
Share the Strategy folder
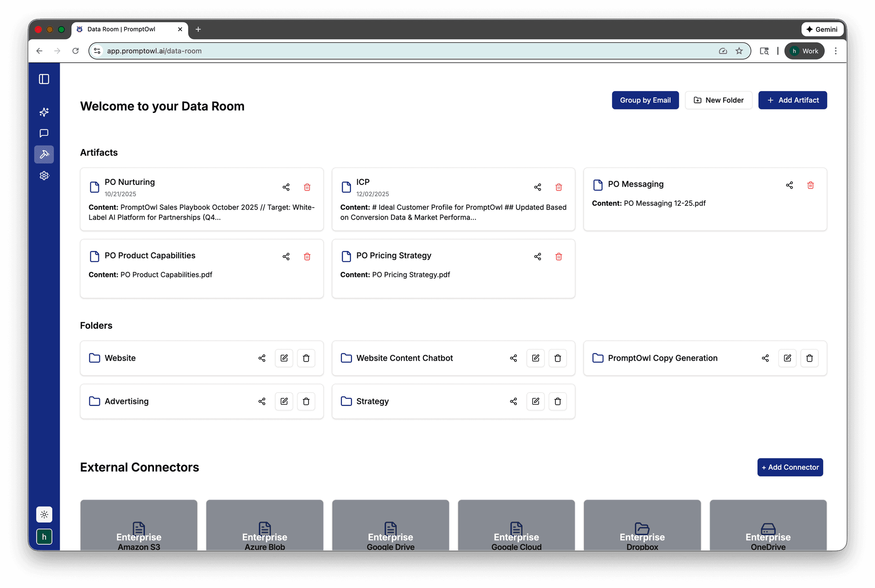(x=513, y=401)
